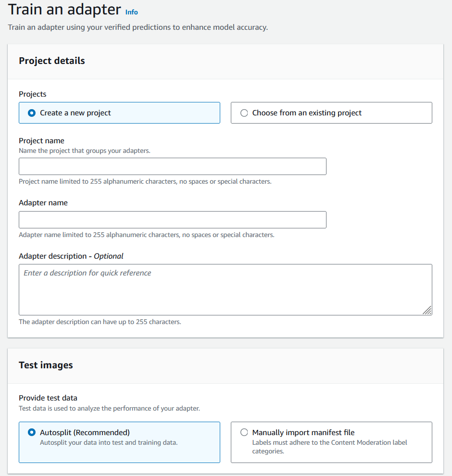Enable the "Autosplit (Recommended)" test data option
The width and height of the screenshot is (452, 476).
coord(31,432)
